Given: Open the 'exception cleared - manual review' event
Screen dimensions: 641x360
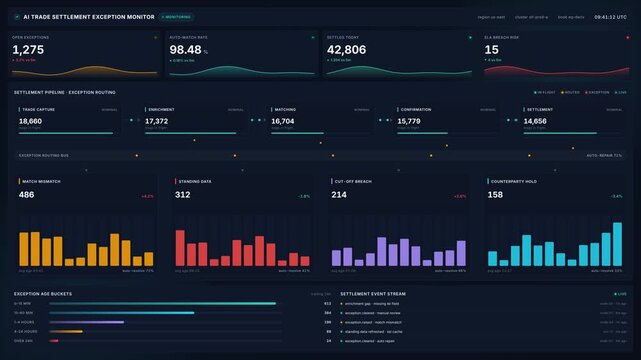Looking at the screenshot, I should tap(483, 313).
